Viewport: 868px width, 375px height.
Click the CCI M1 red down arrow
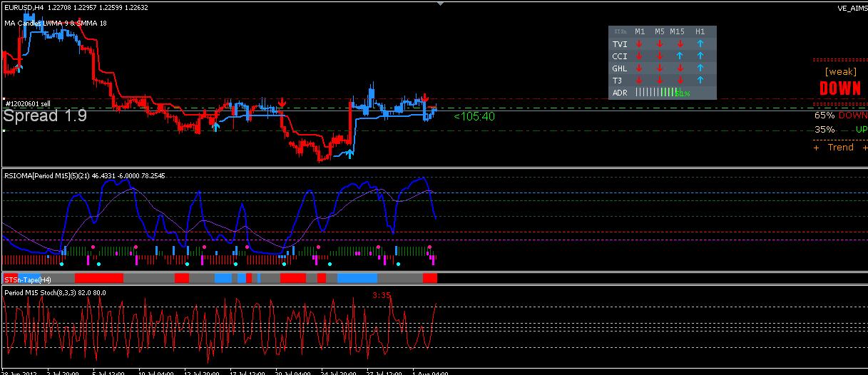(639, 56)
